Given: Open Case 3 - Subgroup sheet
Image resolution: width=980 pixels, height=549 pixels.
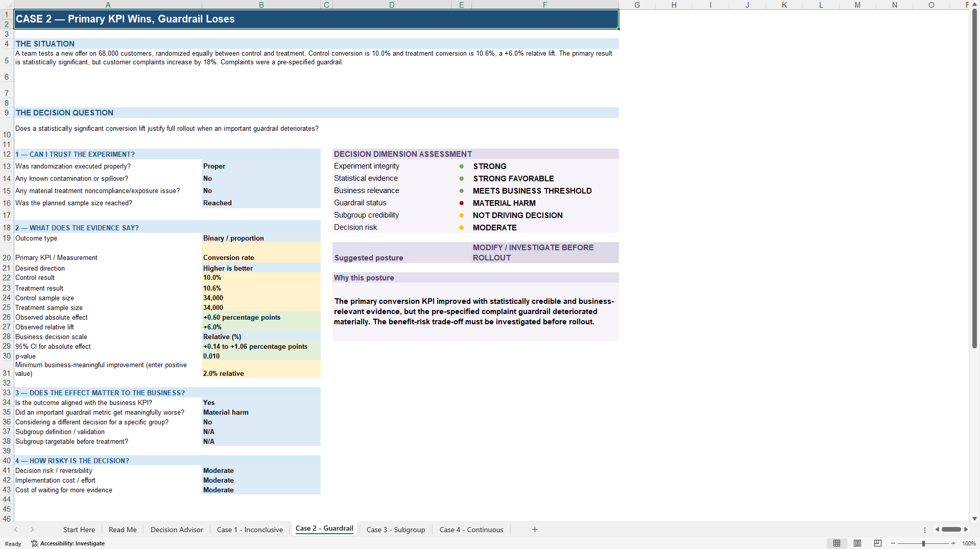Looking at the screenshot, I should pyautogui.click(x=396, y=530).
